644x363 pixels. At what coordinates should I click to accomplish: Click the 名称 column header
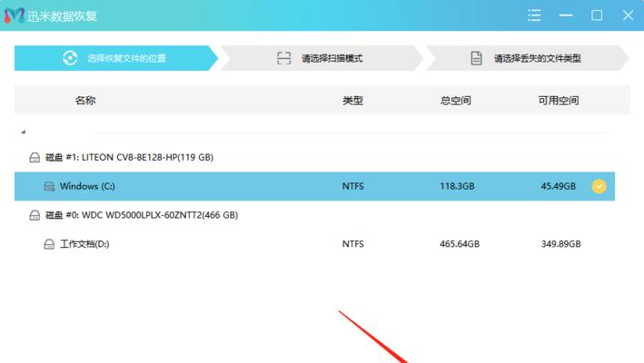tap(85, 101)
